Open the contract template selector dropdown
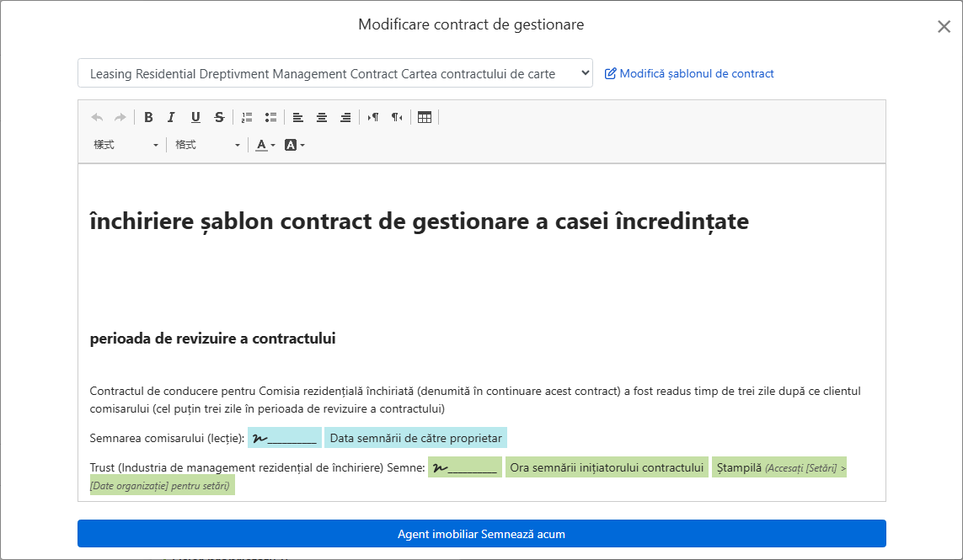Viewport: 963px width, 560px height. tap(335, 74)
